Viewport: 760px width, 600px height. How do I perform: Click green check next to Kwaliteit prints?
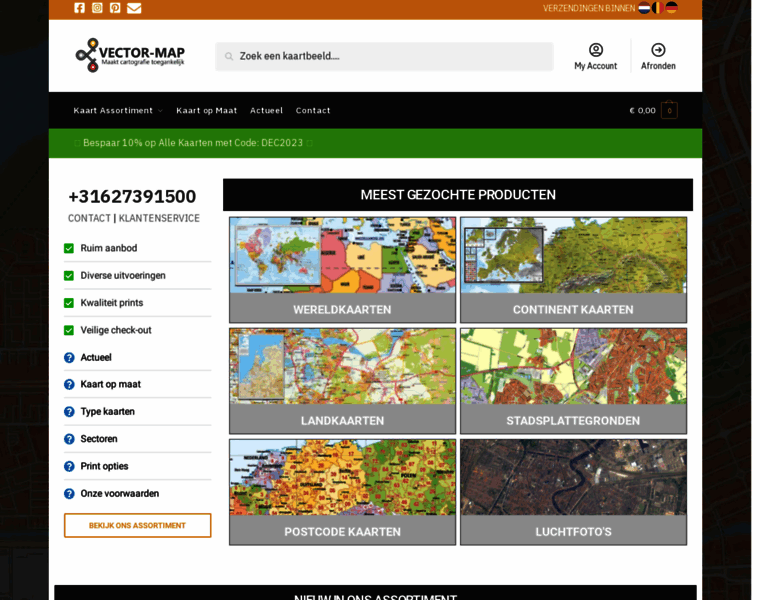pyautogui.click(x=69, y=303)
